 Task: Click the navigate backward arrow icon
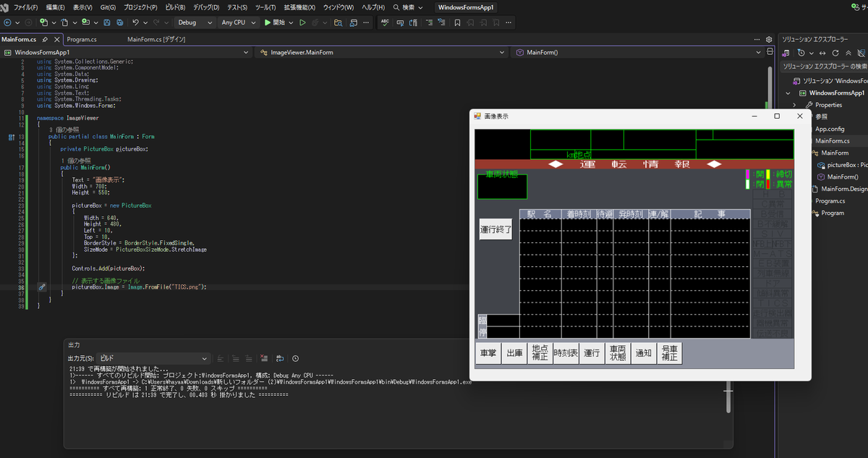coord(8,22)
